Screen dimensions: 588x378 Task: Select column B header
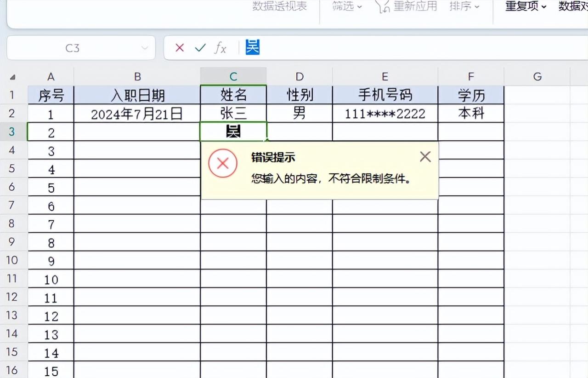click(137, 76)
